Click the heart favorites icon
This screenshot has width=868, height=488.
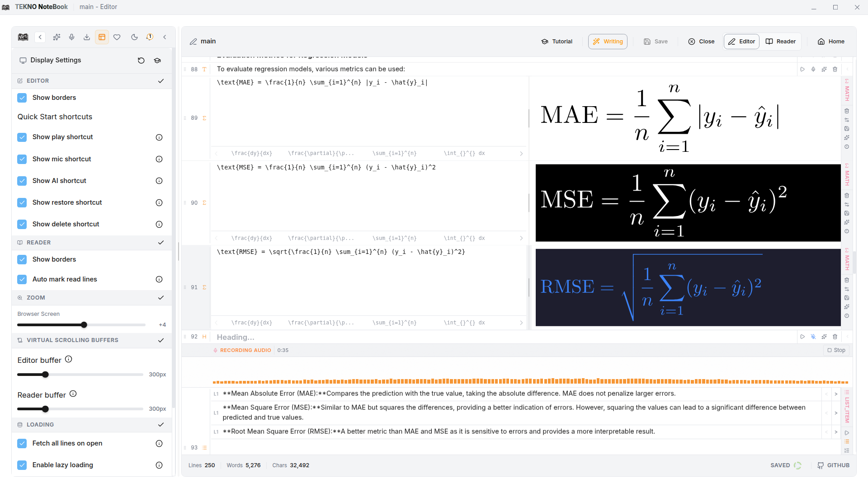click(x=117, y=37)
